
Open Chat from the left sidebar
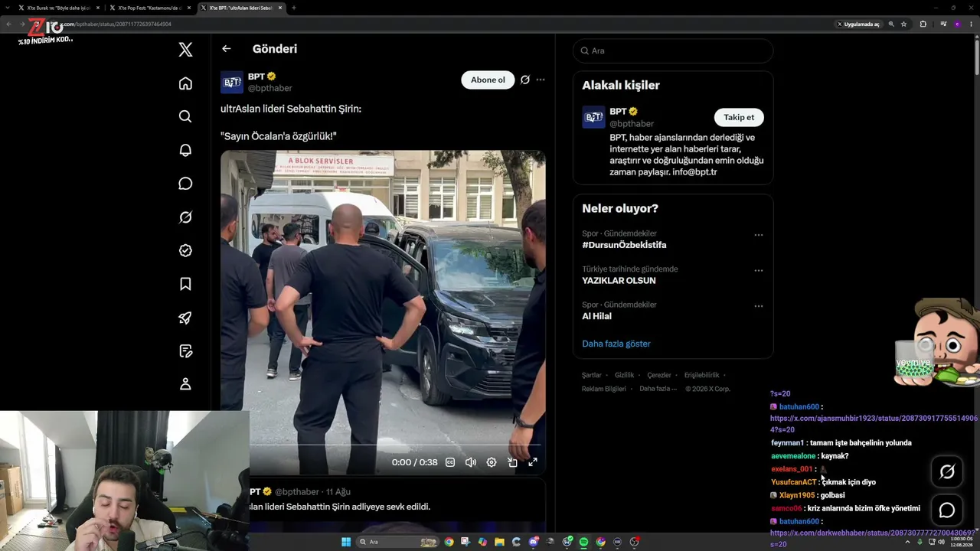185,184
